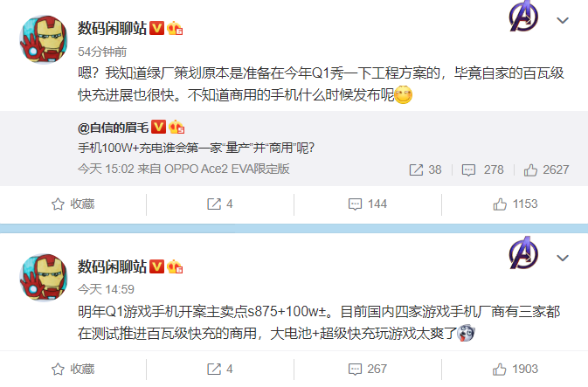Open the @自信的眉毛 user profile link
The width and height of the screenshot is (588, 387).
[114, 128]
